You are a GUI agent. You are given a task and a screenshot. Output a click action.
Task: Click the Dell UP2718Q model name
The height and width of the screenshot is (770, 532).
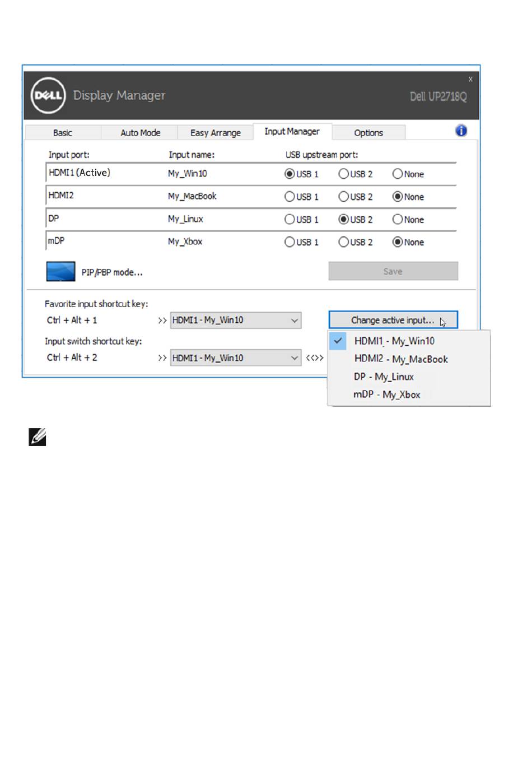(x=438, y=96)
